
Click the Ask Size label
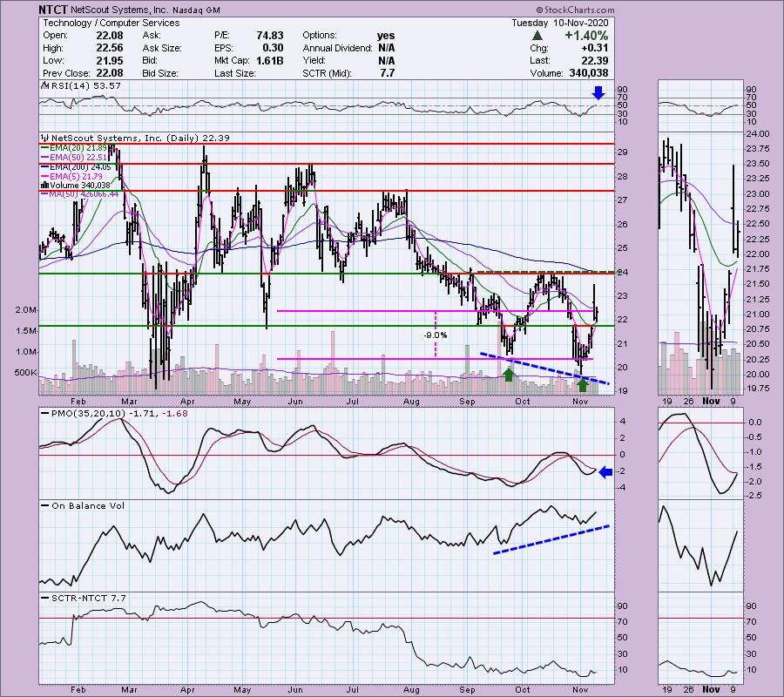162,49
